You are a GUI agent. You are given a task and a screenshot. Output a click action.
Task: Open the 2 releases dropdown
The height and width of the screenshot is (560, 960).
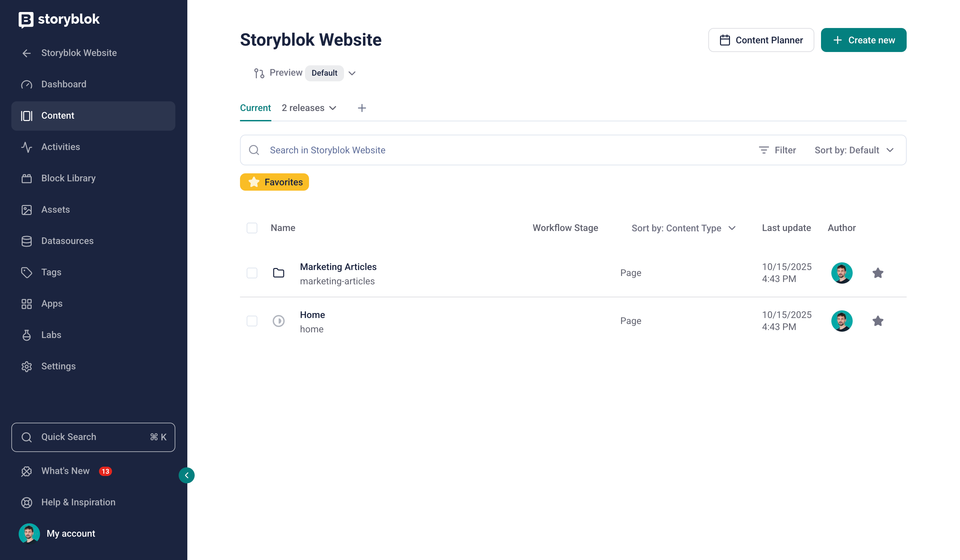309,108
